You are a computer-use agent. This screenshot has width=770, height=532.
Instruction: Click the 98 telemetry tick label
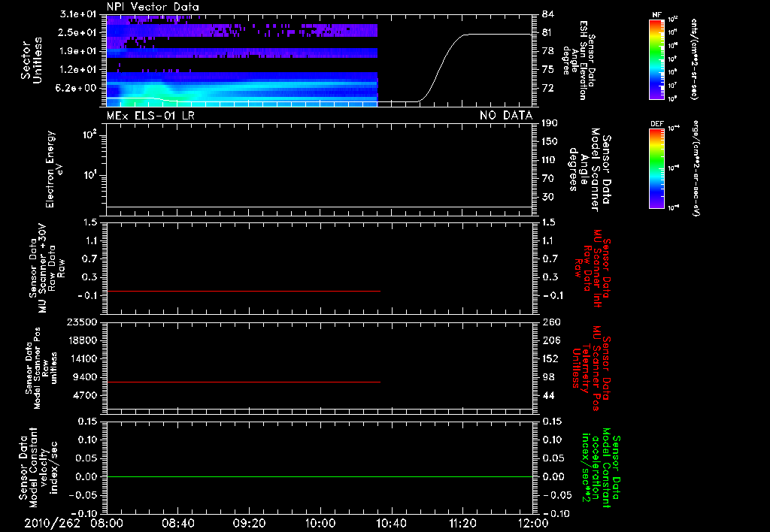point(547,377)
